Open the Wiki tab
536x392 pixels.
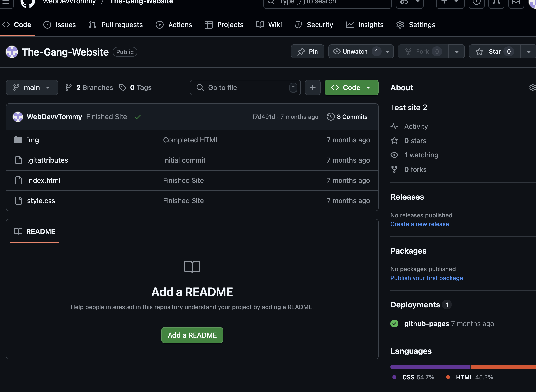click(269, 25)
